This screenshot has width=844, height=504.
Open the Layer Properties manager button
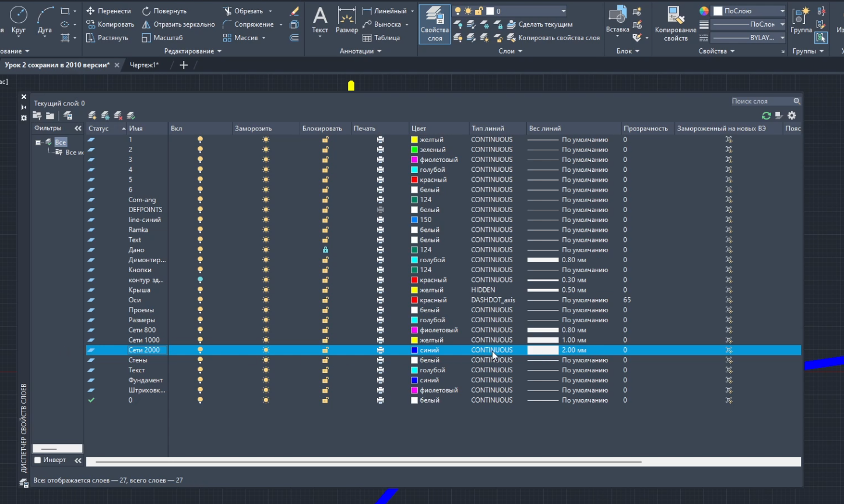[434, 24]
